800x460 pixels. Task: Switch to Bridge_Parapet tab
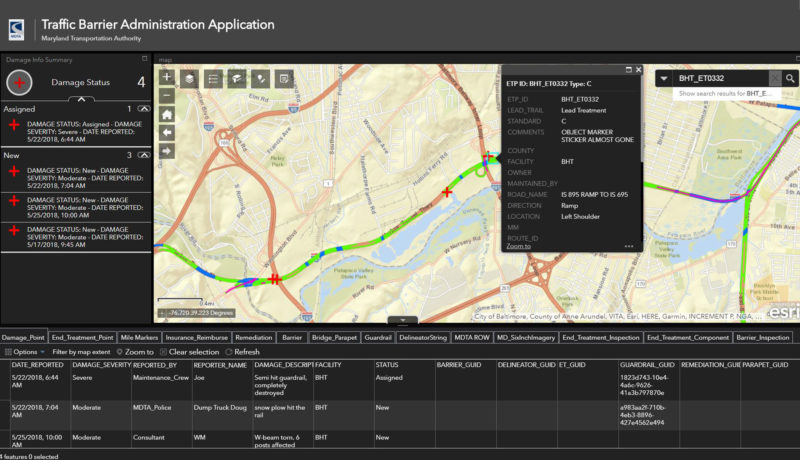click(x=334, y=338)
